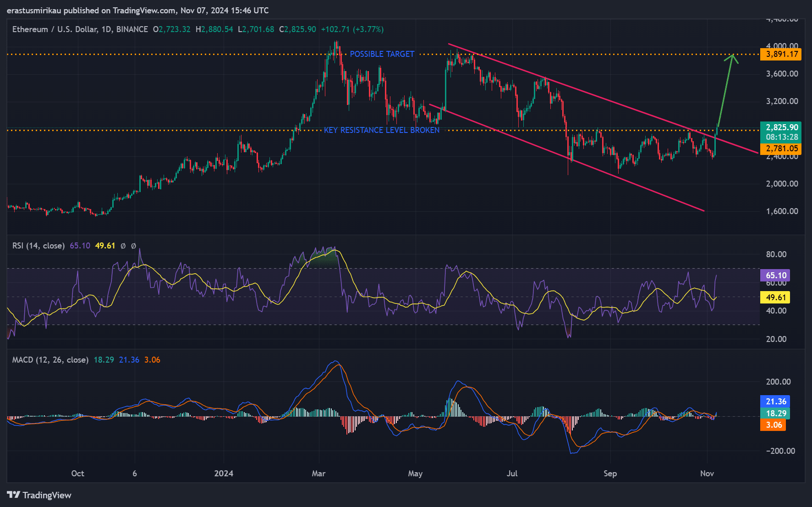Click the 1,600.00 price axis label

[x=782, y=211]
